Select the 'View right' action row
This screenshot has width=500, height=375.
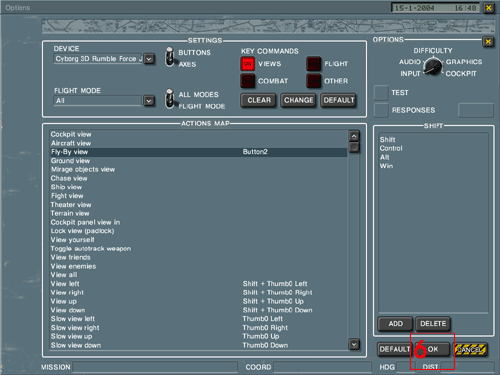[199, 293]
